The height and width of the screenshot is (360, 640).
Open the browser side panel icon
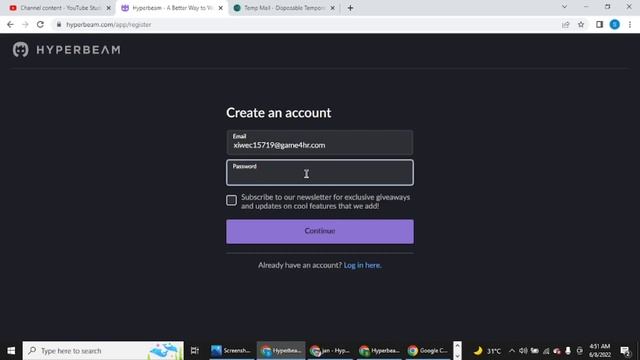[x=599, y=24]
